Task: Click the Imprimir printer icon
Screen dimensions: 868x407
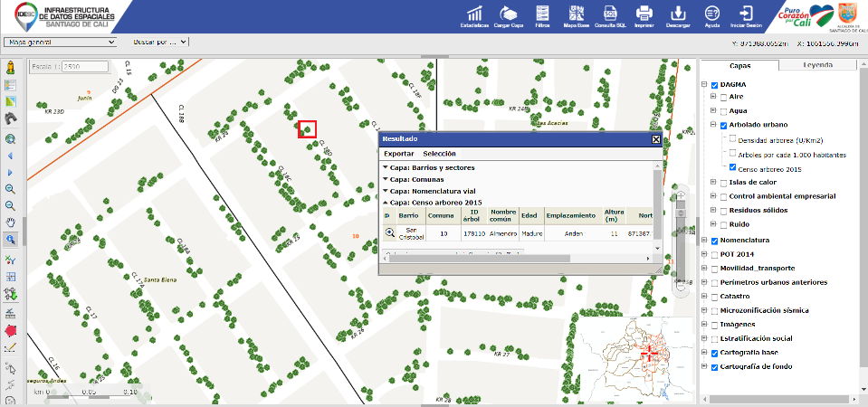Action: point(644,15)
